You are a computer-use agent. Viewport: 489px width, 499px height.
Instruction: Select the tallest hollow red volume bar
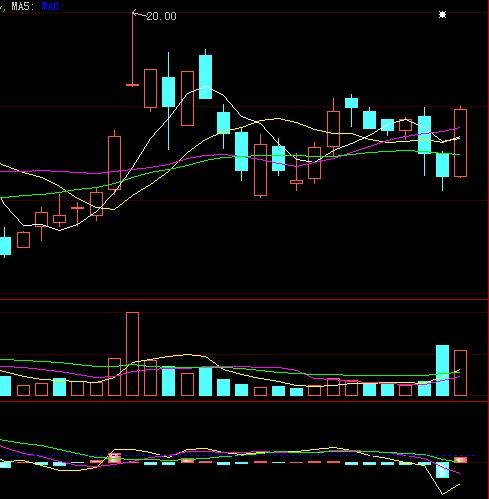tap(133, 354)
